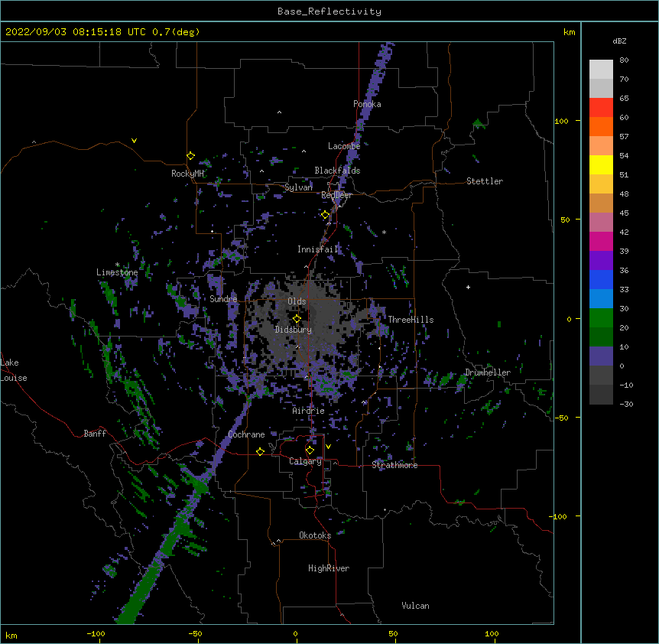Viewport: 659px width, 644px height.
Task: Click the Strathmore town label
Action: tap(394, 465)
